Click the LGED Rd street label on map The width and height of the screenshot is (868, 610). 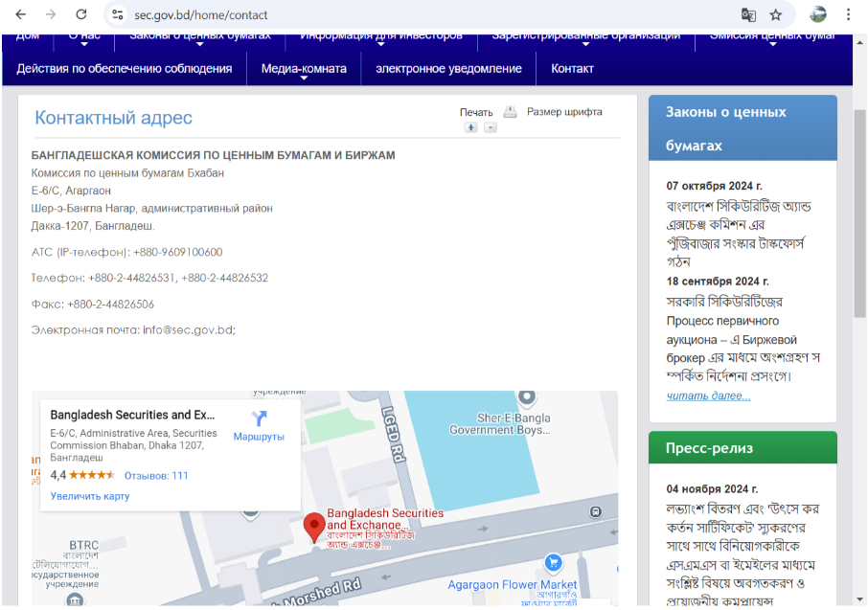click(394, 434)
